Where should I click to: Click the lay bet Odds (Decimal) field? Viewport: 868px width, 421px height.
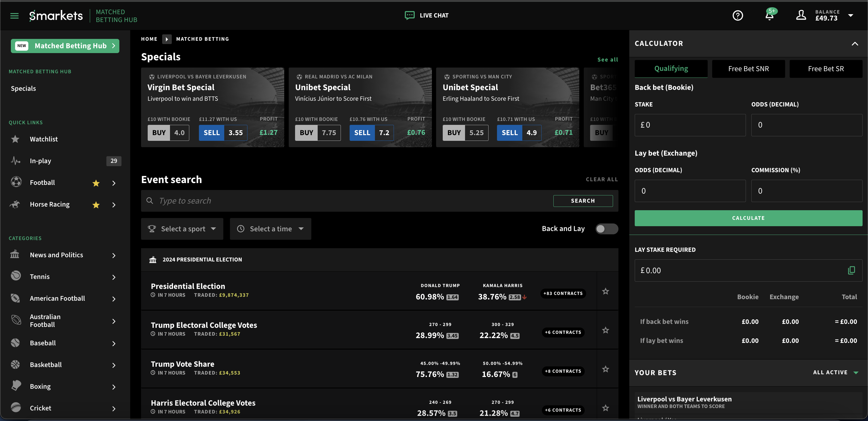(x=690, y=191)
